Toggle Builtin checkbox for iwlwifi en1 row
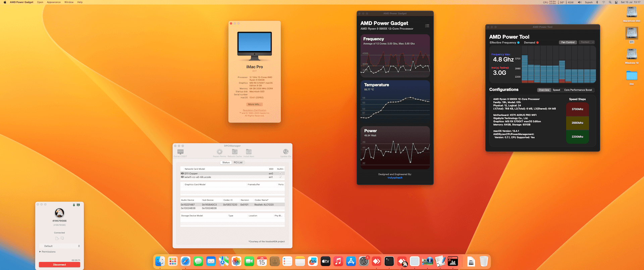Screen dimensions: 644x270 point(280,177)
